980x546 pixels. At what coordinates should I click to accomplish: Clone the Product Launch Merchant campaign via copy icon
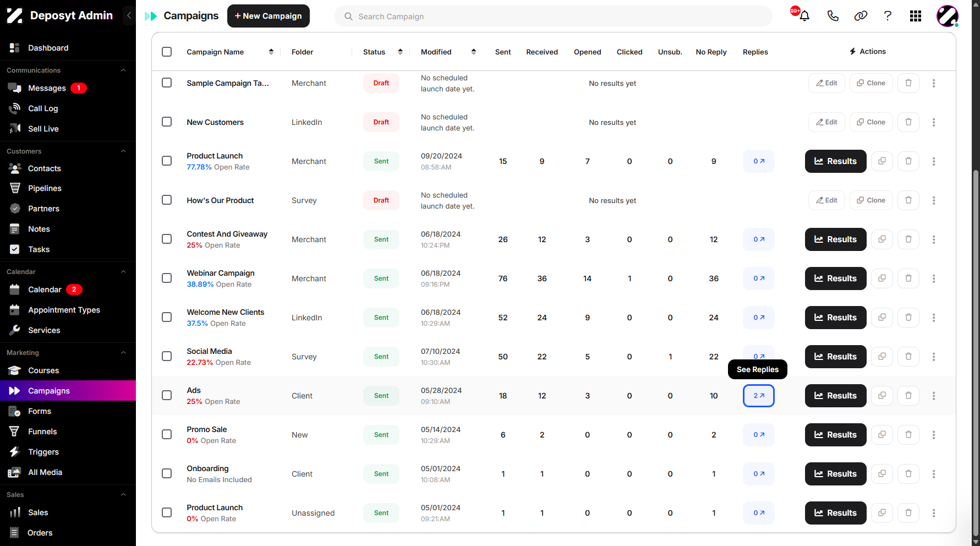pos(882,161)
